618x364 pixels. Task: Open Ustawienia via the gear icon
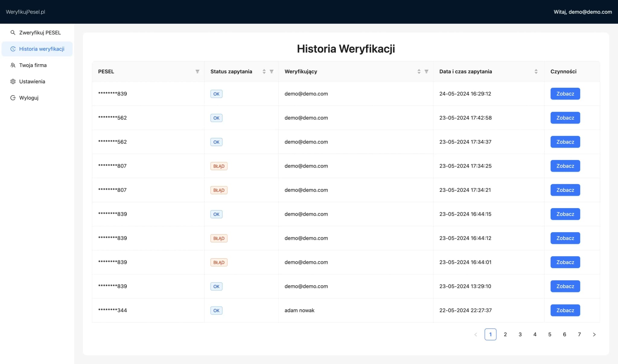tap(13, 81)
